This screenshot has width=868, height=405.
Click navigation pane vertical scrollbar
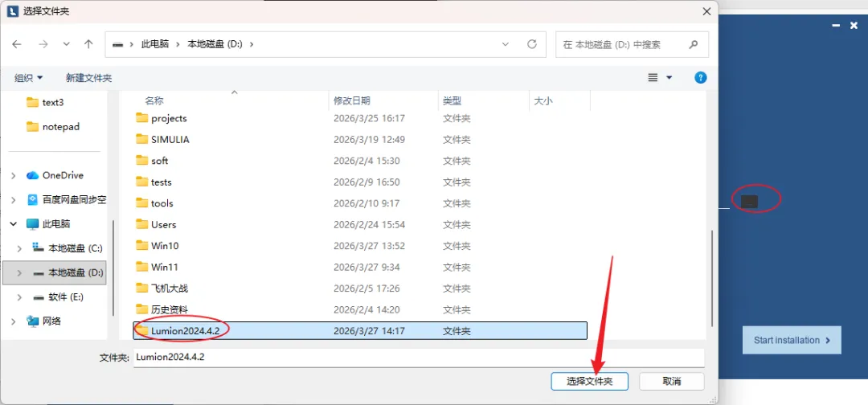(x=114, y=268)
